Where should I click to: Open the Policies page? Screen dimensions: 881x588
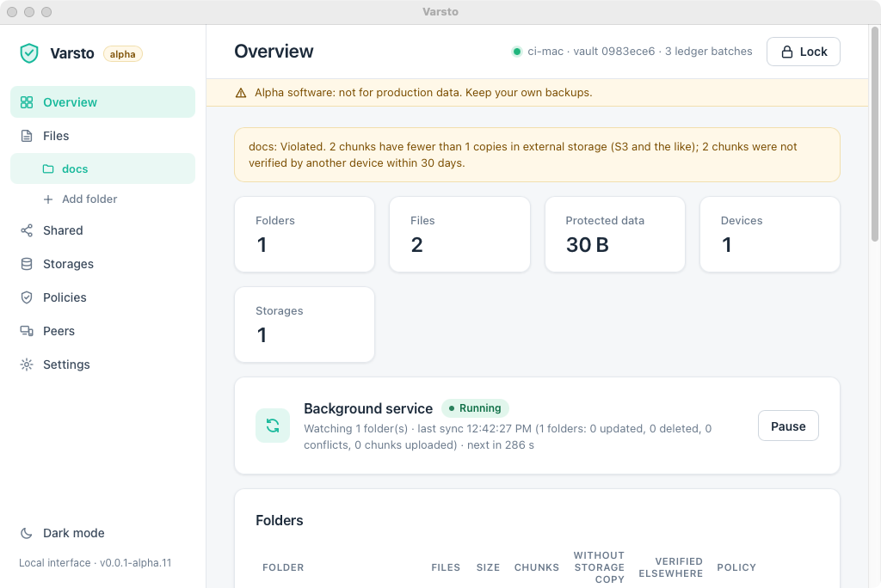point(103,297)
